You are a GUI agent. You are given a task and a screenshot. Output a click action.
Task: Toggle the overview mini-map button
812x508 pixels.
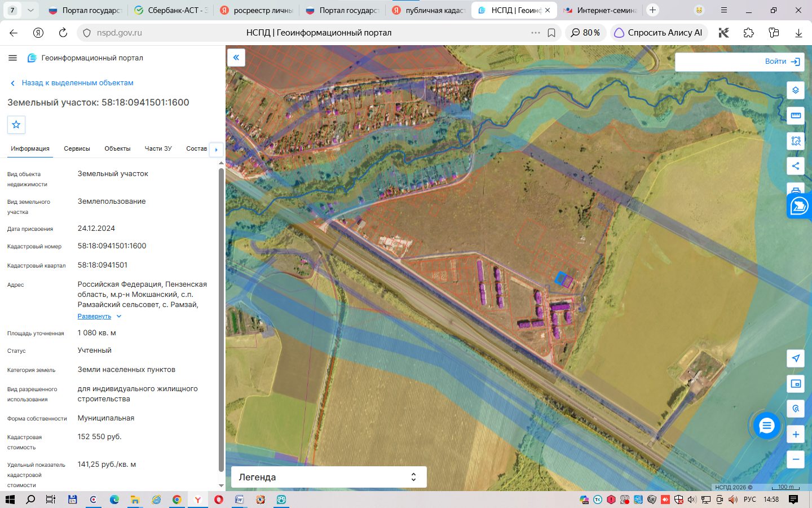coord(796,384)
